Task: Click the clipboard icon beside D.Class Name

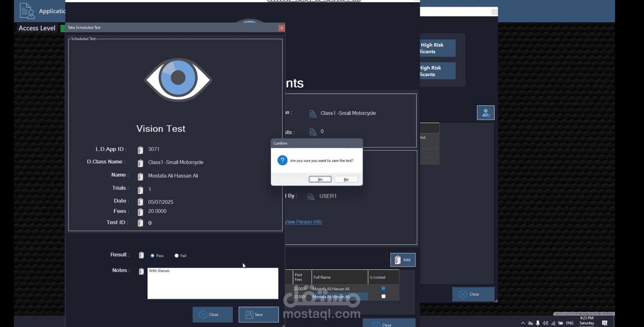Action: coord(140,163)
